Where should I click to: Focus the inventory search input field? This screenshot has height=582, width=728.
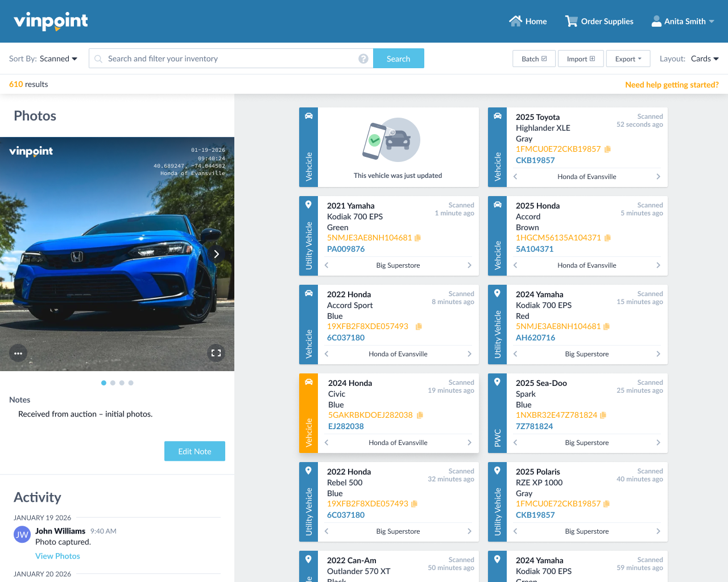[231, 59]
